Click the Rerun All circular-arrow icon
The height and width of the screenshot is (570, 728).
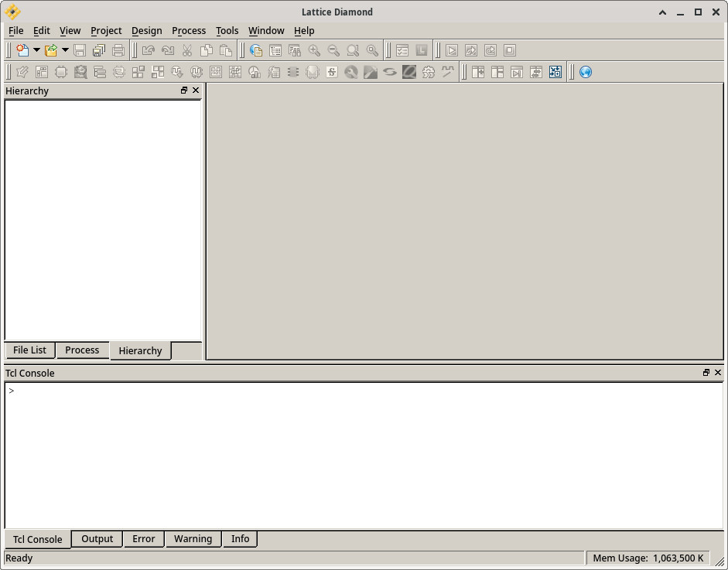point(490,50)
